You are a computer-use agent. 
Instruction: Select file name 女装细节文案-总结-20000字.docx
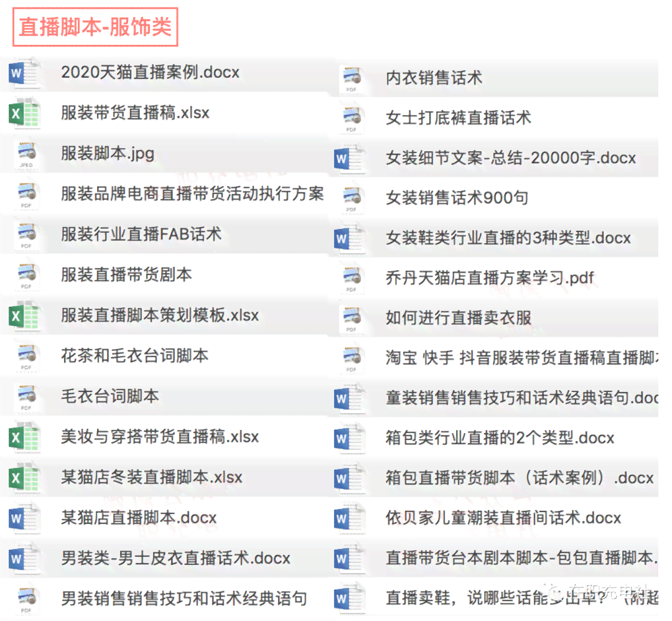point(511,158)
